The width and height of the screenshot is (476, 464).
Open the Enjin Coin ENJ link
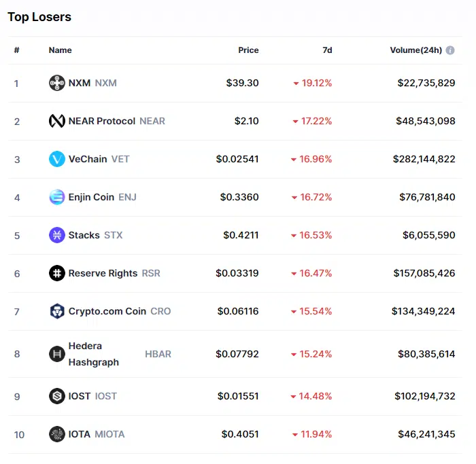[91, 197]
